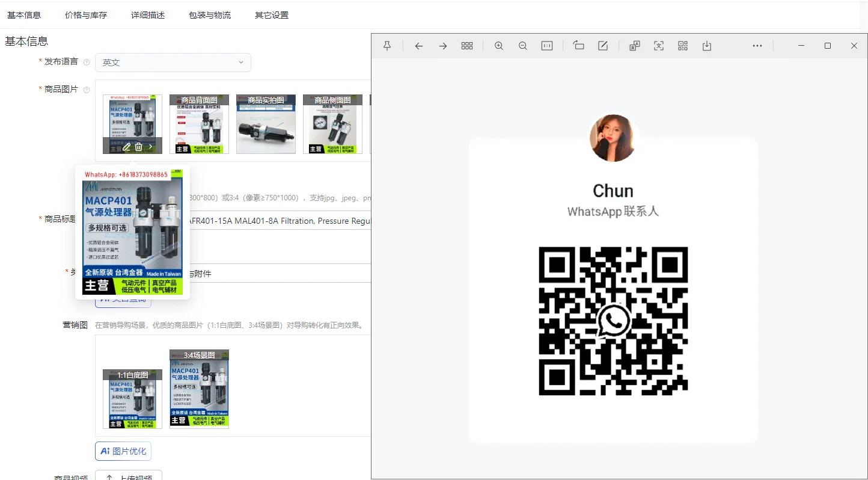This screenshot has height=480, width=868.
Task: Expand the 发布语言 language dropdown
Action: coord(173,63)
